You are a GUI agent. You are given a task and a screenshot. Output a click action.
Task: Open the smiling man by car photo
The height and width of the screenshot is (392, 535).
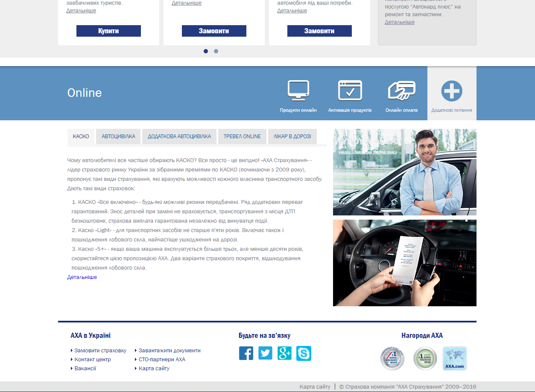click(405, 172)
